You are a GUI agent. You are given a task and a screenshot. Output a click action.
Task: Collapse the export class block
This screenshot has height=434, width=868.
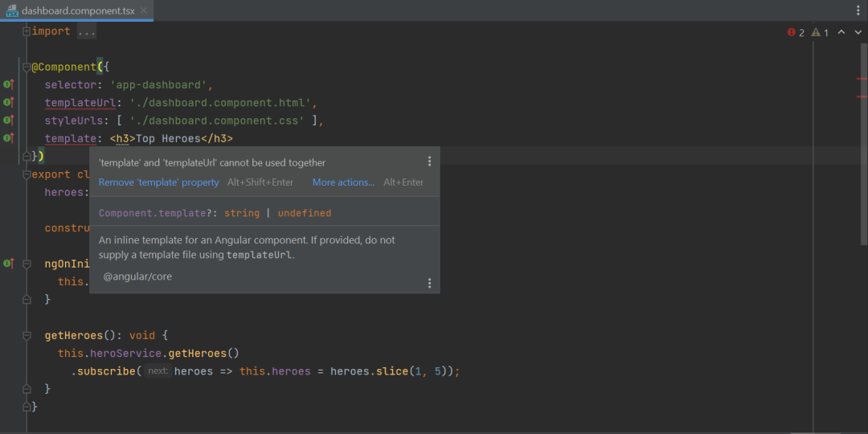tap(26, 174)
